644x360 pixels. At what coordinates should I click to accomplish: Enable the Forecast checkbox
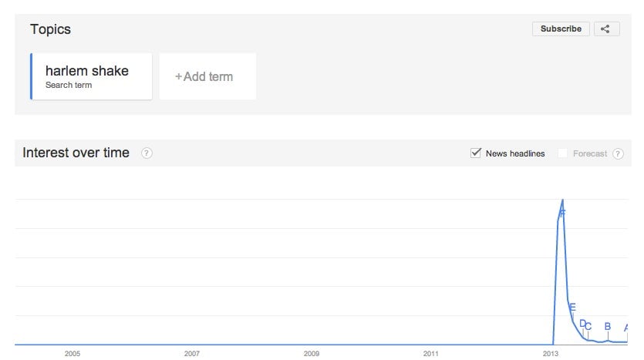click(562, 153)
